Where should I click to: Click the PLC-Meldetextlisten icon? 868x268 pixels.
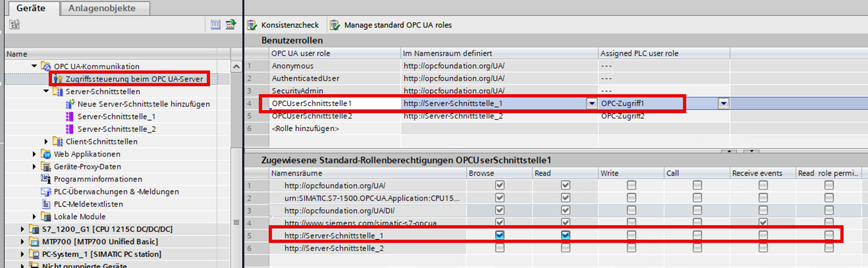point(46,204)
